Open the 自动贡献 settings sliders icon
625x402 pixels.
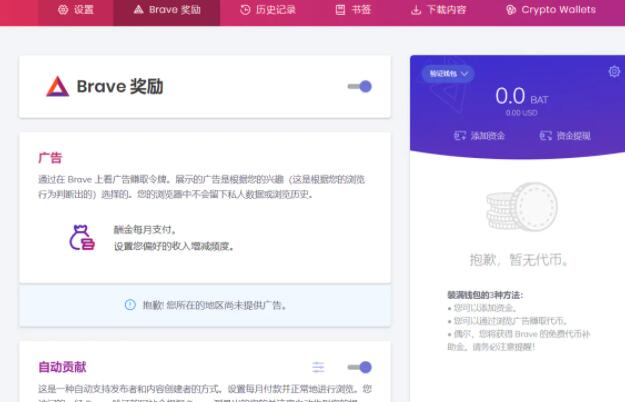(x=318, y=367)
